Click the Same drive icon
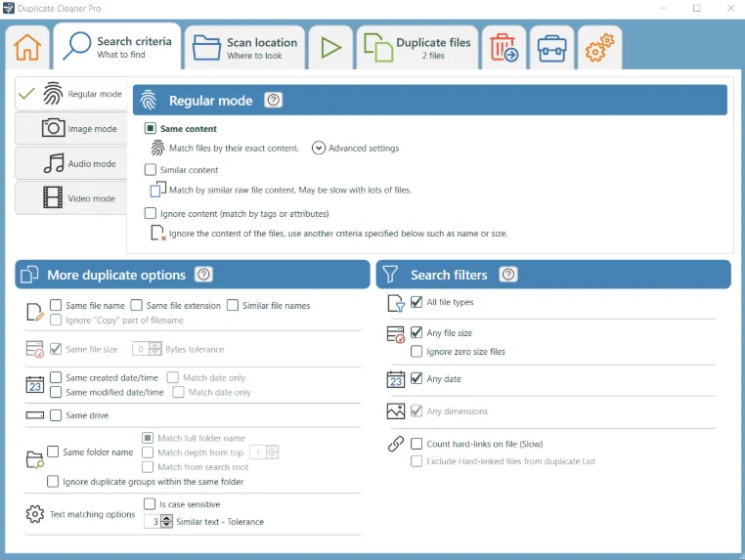This screenshot has width=745, height=560. click(34, 415)
